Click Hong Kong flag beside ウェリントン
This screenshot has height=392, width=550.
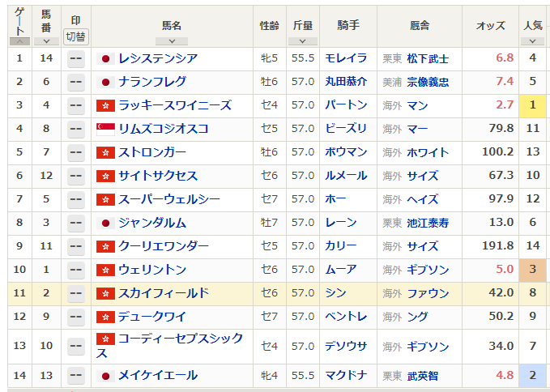(105, 270)
